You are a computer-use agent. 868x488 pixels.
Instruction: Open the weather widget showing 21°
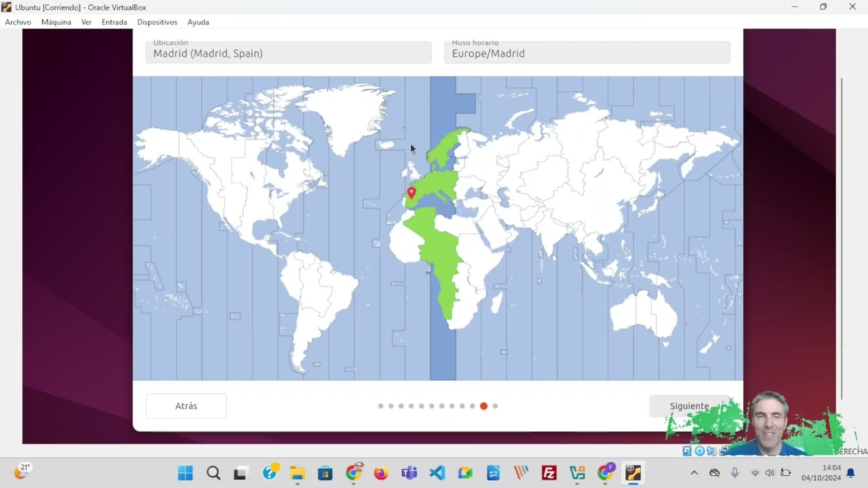tap(22, 472)
